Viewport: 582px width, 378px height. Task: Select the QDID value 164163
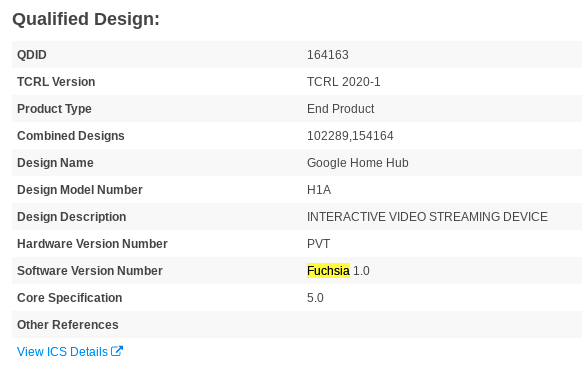pos(328,55)
